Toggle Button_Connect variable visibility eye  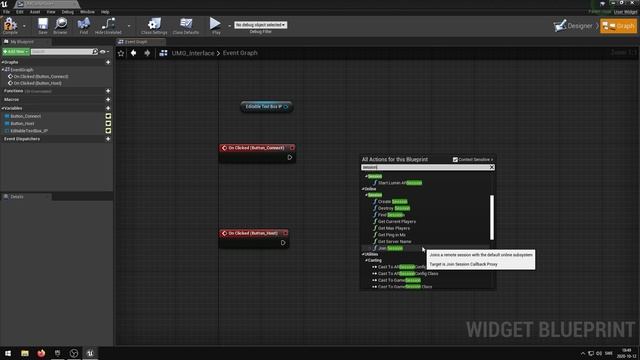point(108,116)
